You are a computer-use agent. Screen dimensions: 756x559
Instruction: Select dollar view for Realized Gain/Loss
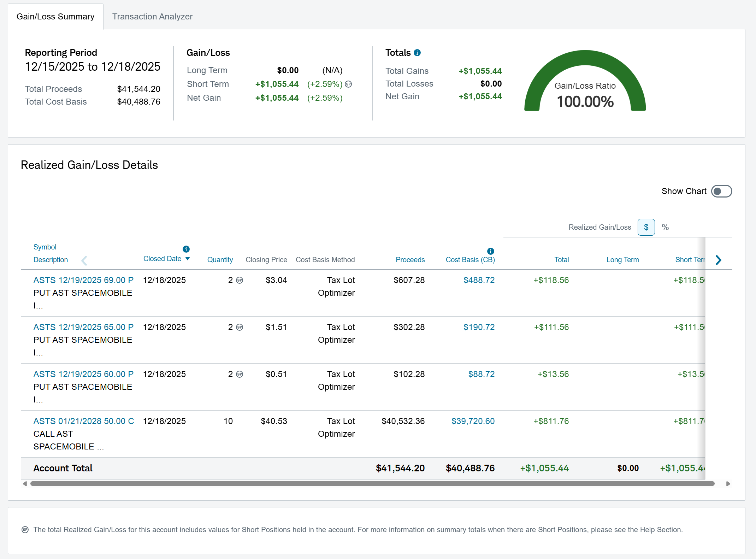646,227
